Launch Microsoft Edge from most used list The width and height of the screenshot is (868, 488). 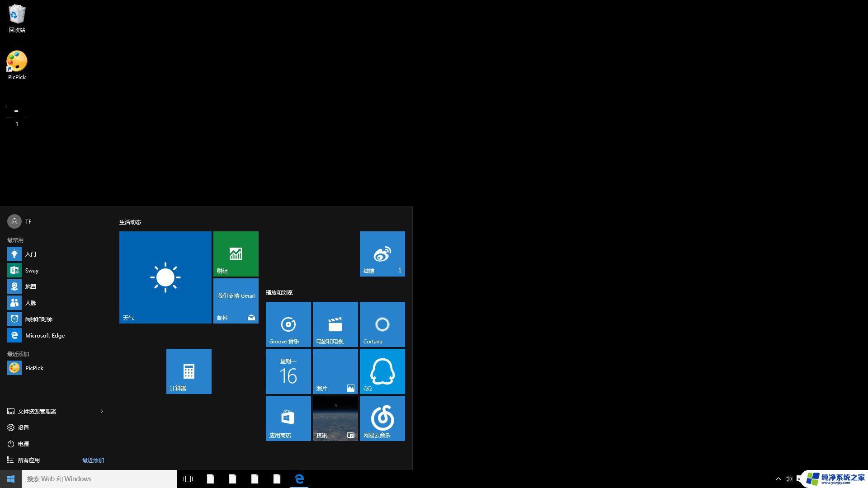[56, 335]
